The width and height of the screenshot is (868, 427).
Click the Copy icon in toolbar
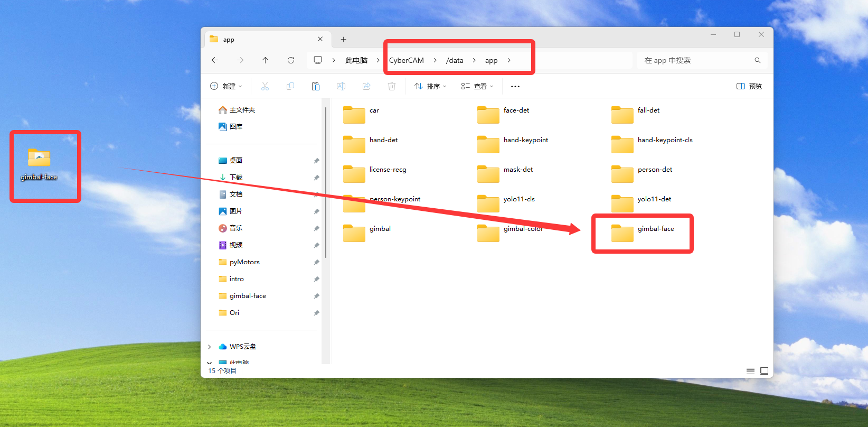tap(290, 86)
